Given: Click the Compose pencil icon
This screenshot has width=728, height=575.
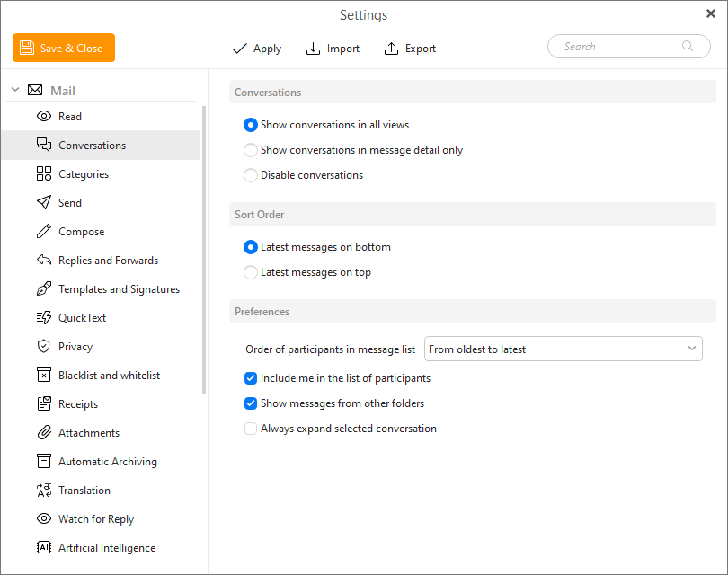Looking at the screenshot, I should pyautogui.click(x=43, y=232).
